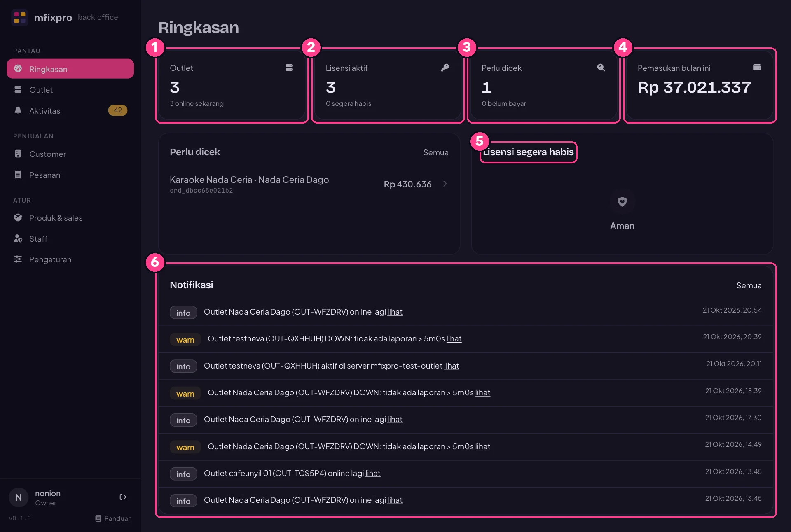This screenshot has width=791, height=532.
Task: Go to the Aktivitas page
Action: (x=70, y=110)
